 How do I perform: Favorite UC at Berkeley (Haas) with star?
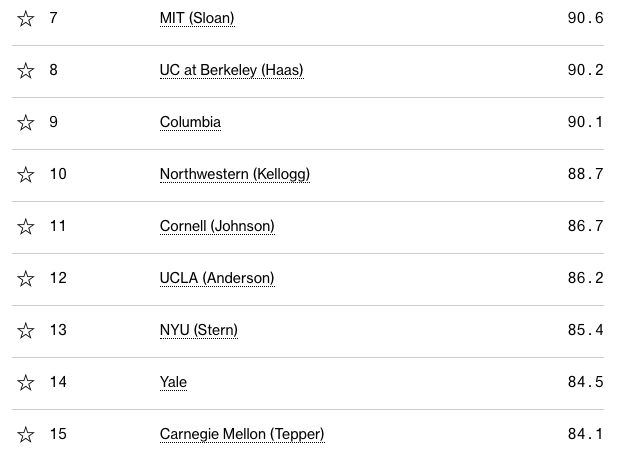(26, 71)
